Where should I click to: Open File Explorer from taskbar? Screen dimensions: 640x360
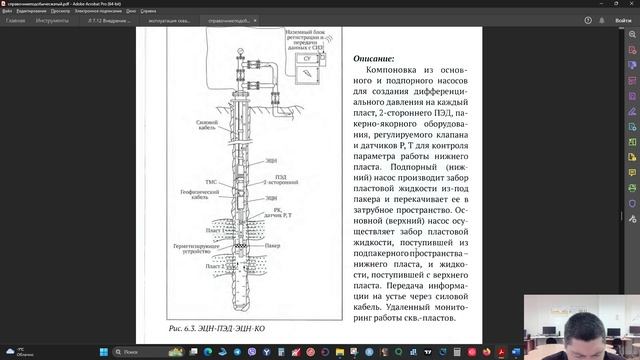pyautogui.click(x=340, y=352)
